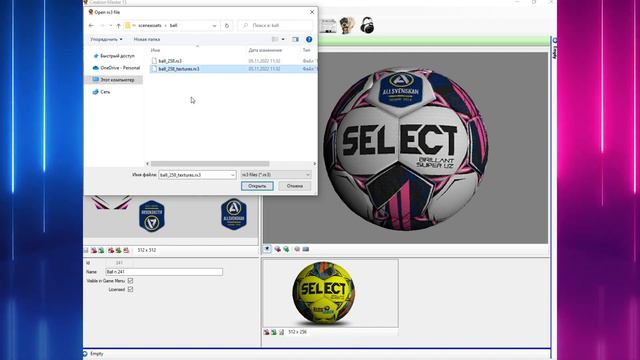Click the red import model icon under 3D view
640x360 pixels.
tap(278, 249)
